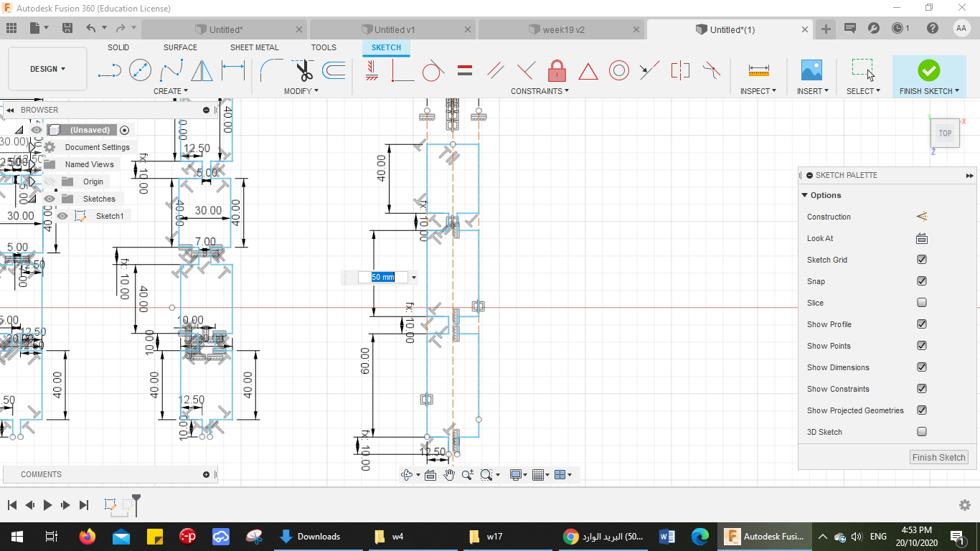Switch to the SHEET METAL tab
The width and height of the screenshot is (980, 551).
click(255, 47)
